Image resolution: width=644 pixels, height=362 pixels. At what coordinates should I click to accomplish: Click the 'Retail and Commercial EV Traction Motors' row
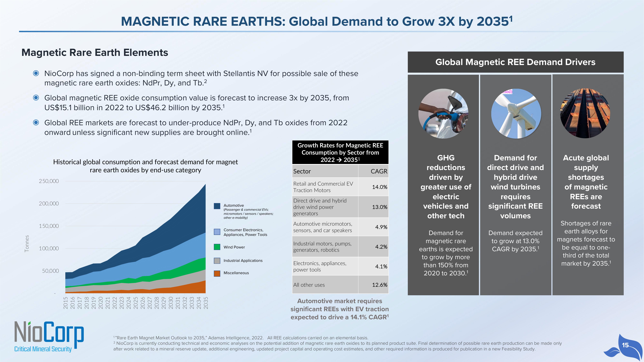pos(340,187)
